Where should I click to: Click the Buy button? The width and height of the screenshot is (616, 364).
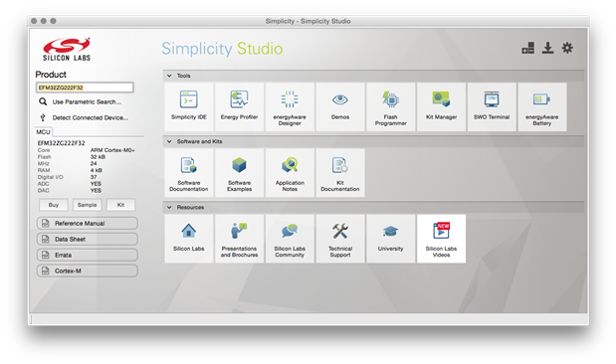point(54,205)
